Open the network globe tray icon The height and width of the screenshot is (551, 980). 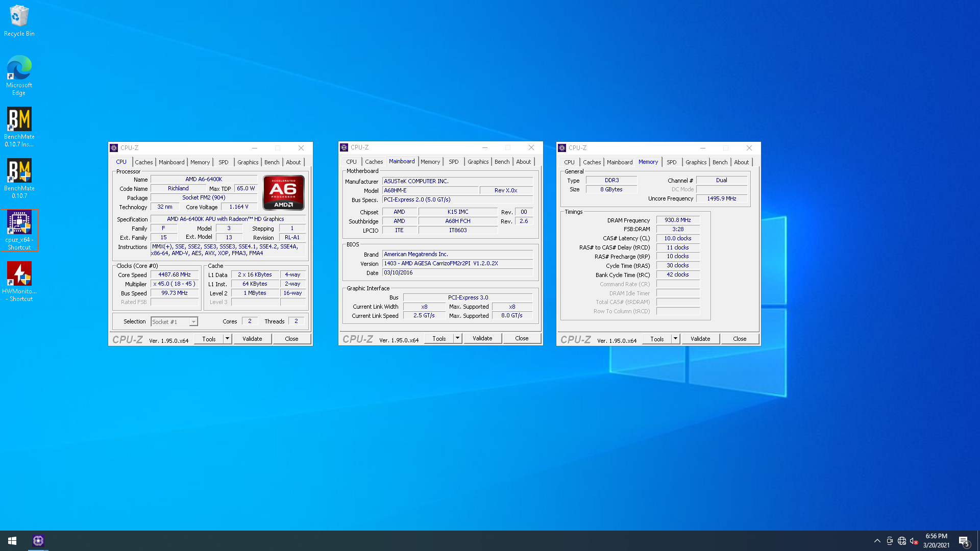point(902,541)
